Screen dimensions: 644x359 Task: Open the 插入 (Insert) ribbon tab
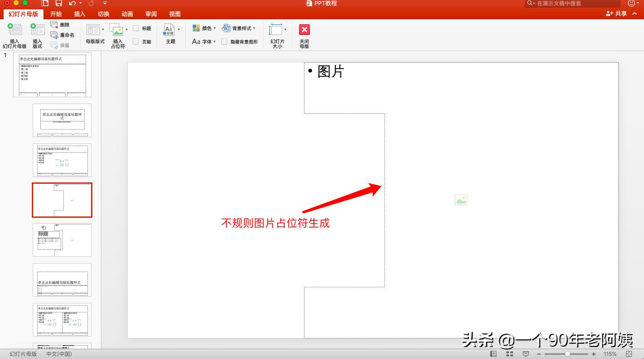tap(79, 14)
